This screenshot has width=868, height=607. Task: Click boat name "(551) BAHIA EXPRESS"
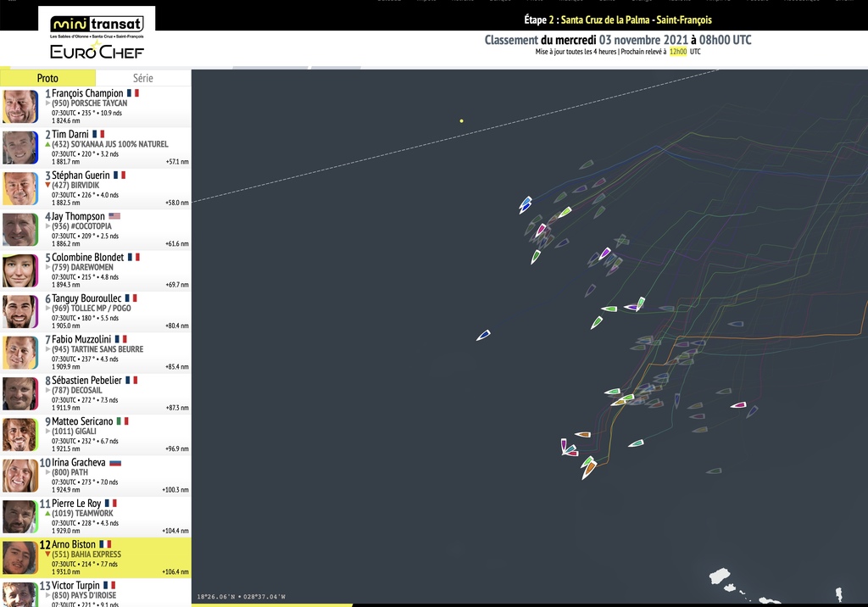pyautogui.click(x=86, y=554)
